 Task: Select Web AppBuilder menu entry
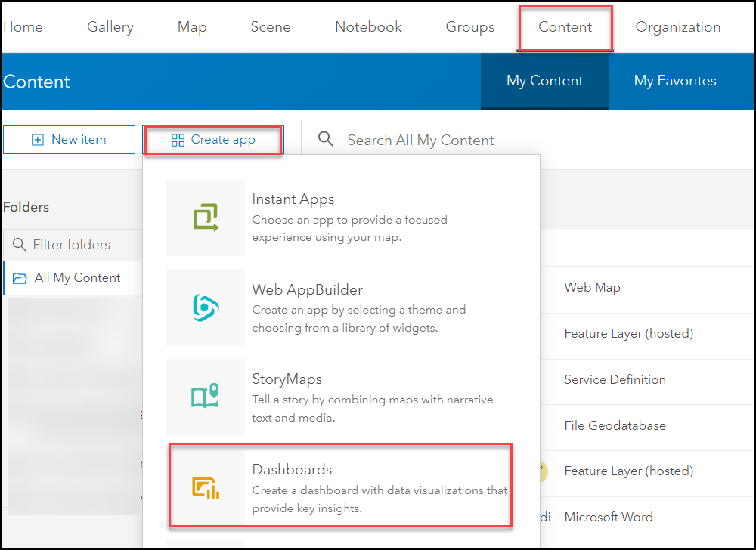pyautogui.click(x=341, y=307)
